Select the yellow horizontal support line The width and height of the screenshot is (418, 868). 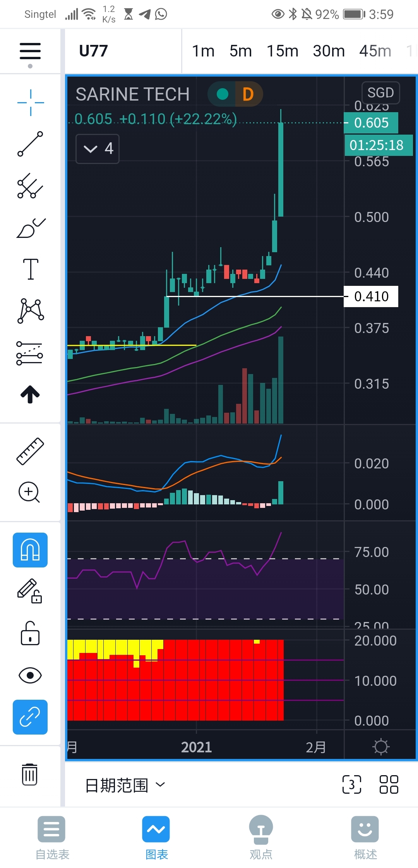pyautogui.click(x=132, y=345)
